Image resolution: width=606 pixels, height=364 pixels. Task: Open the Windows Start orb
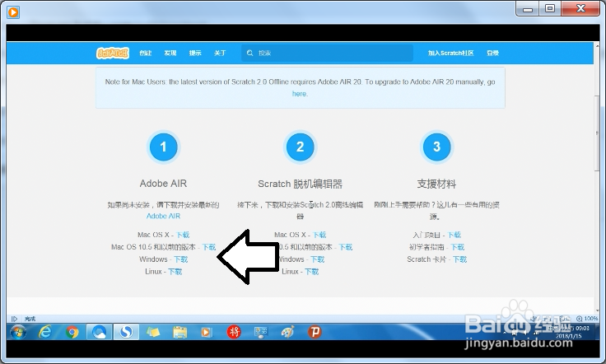tap(18, 332)
